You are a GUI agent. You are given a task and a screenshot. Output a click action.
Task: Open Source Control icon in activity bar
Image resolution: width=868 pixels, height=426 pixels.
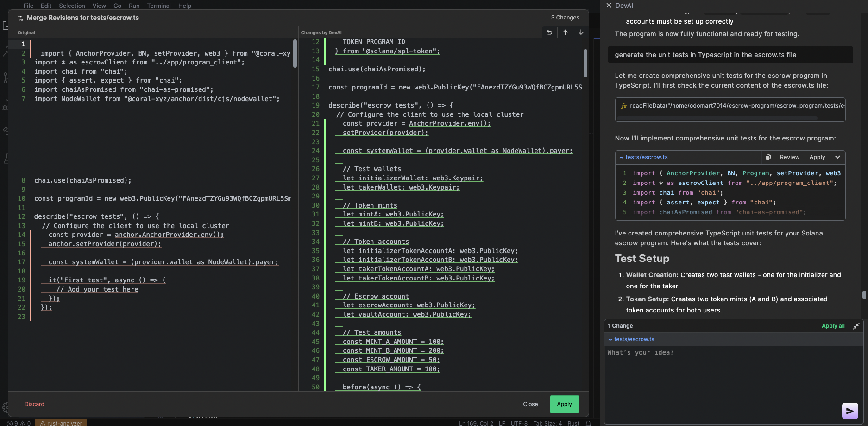click(x=5, y=78)
